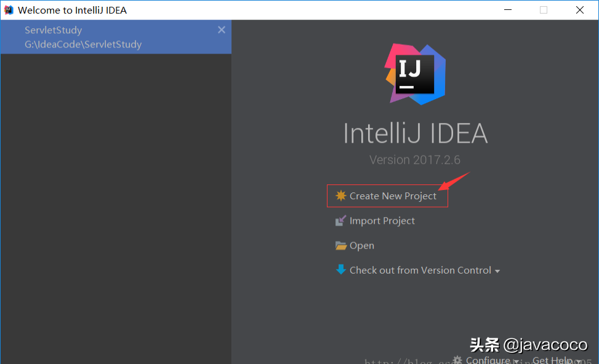This screenshot has height=364, width=599.
Task: Click the Version 2017.2.6 label
Action: [x=414, y=159]
